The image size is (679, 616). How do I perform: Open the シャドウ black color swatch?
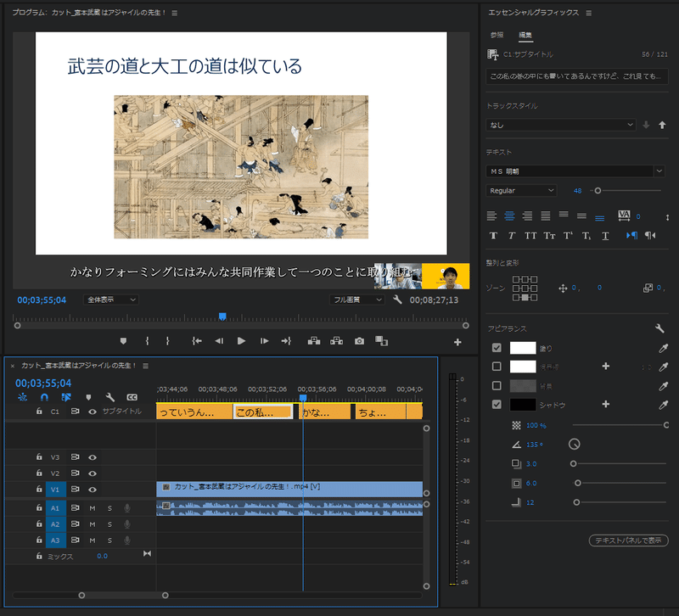[x=523, y=405]
